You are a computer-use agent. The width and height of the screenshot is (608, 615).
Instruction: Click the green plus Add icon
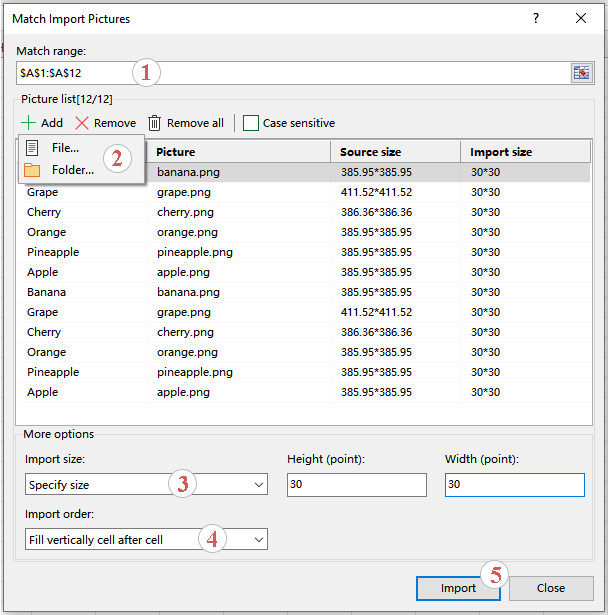[x=27, y=123]
